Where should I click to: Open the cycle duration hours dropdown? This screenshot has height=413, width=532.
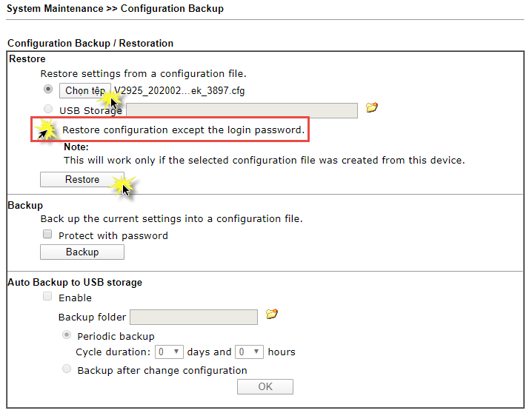coord(250,352)
